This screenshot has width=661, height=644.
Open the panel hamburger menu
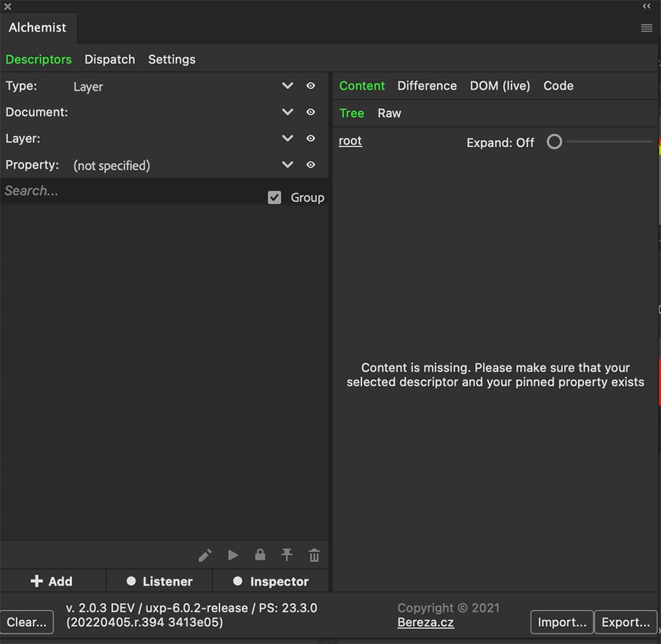coord(646,28)
